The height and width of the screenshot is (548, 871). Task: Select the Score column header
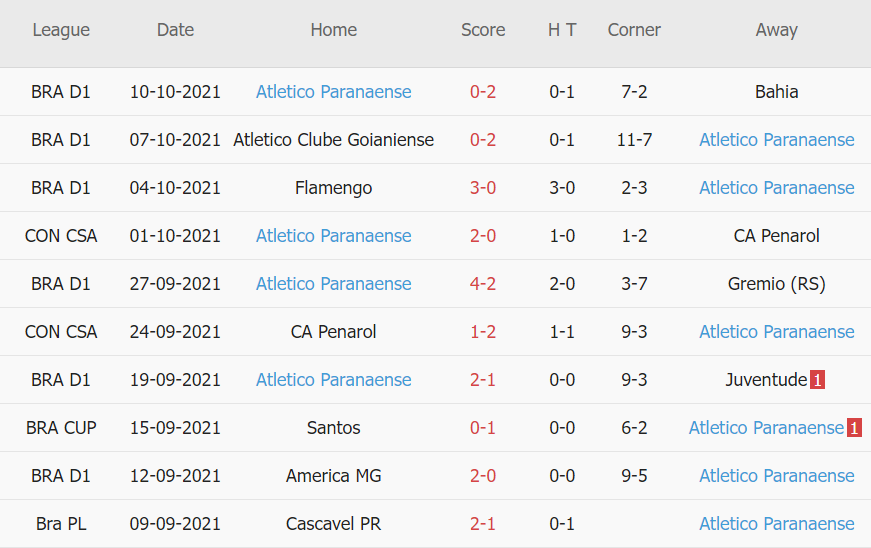[x=483, y=30]
